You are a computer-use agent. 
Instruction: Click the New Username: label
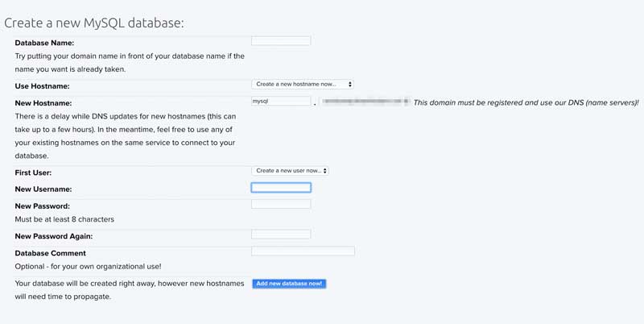coord(43,189)
